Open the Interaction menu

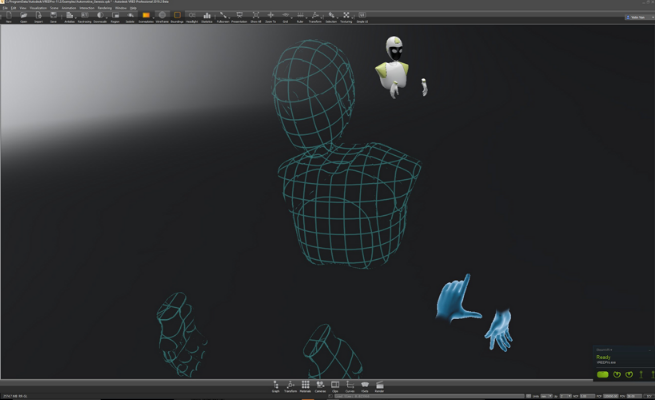click(x=87, y=8)
